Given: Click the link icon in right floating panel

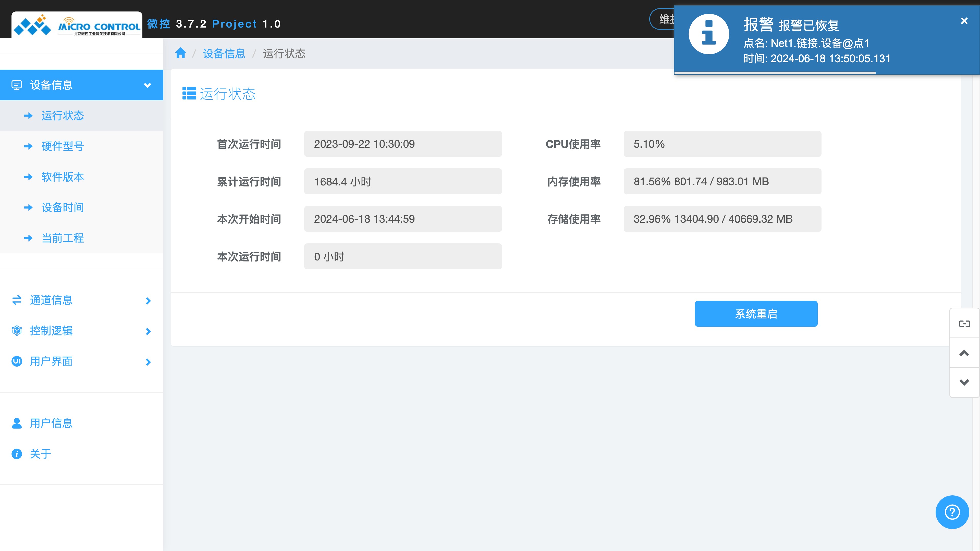Looking at the screenshot, I should point(964,324).
